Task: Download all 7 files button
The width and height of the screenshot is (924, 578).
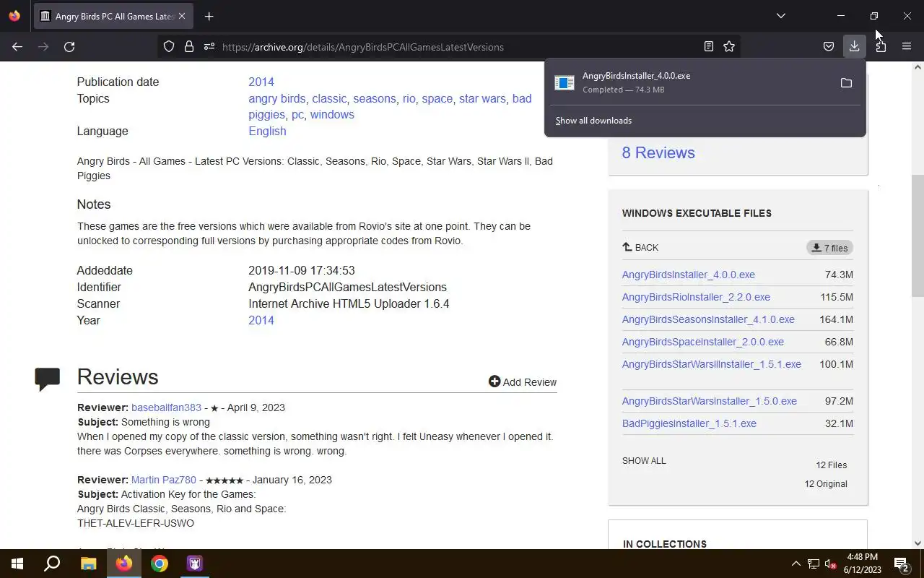Action: pyautogui.click(x=829, y=248)
